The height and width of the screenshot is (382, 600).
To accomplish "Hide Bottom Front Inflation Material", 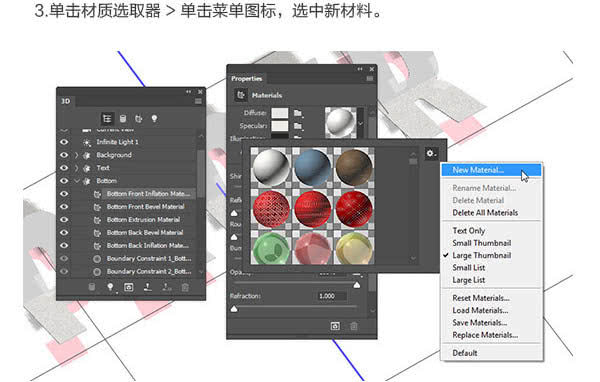I will pyautogui.click(x=64, y=194).
